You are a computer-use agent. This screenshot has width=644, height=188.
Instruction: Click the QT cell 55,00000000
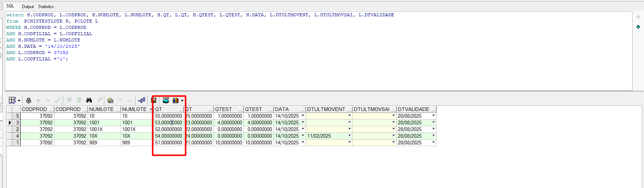[169, 116]
